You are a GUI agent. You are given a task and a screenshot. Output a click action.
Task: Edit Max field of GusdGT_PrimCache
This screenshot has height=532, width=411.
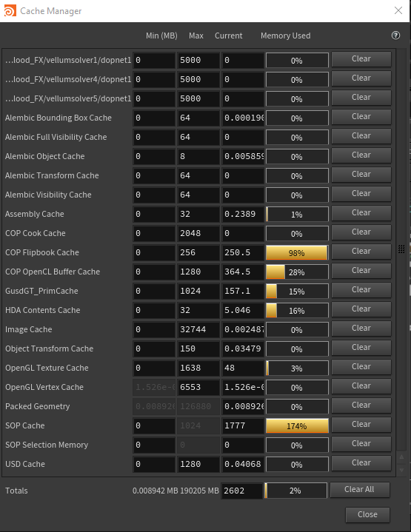(198, 291)
